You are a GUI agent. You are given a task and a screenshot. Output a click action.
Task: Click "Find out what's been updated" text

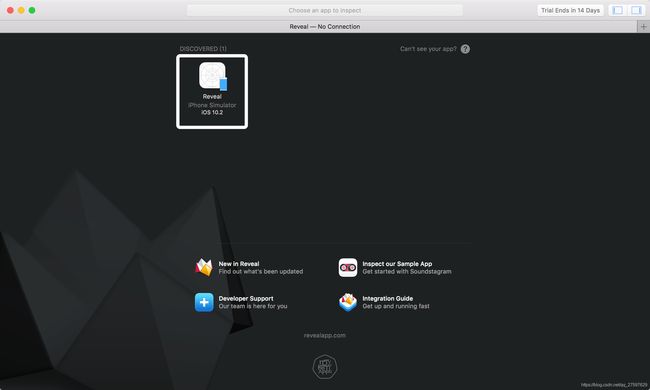pos(261,271)
